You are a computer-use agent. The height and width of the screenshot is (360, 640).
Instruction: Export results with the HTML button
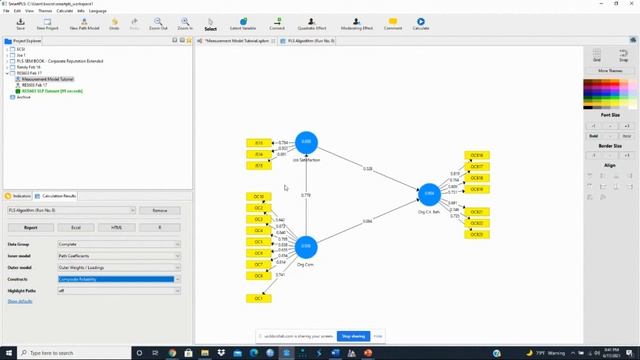117,228
